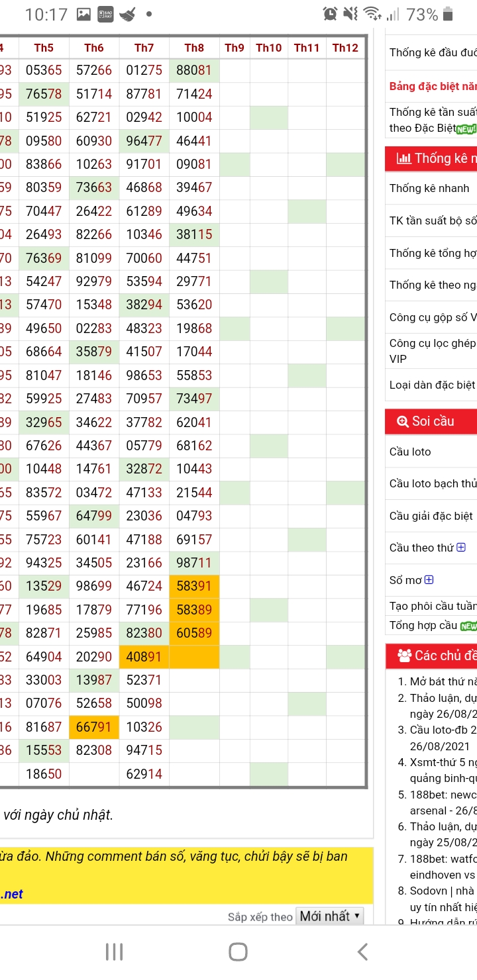Viewport: 477px width, 980px height.
Task: Open the Cầu loto bạch thủ link
Action: pyautogui.click(x=433, y=483)
